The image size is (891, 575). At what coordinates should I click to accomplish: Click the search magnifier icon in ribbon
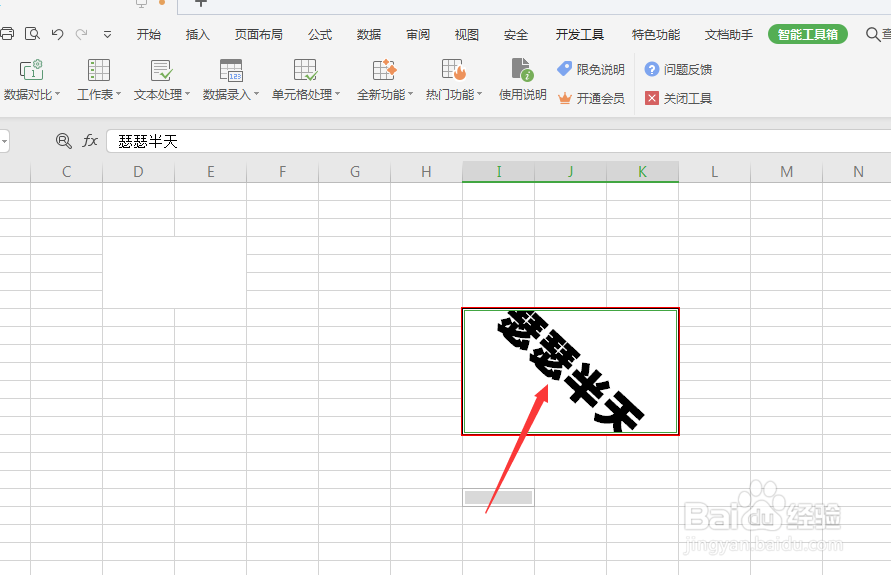click(x=872, y=34)
